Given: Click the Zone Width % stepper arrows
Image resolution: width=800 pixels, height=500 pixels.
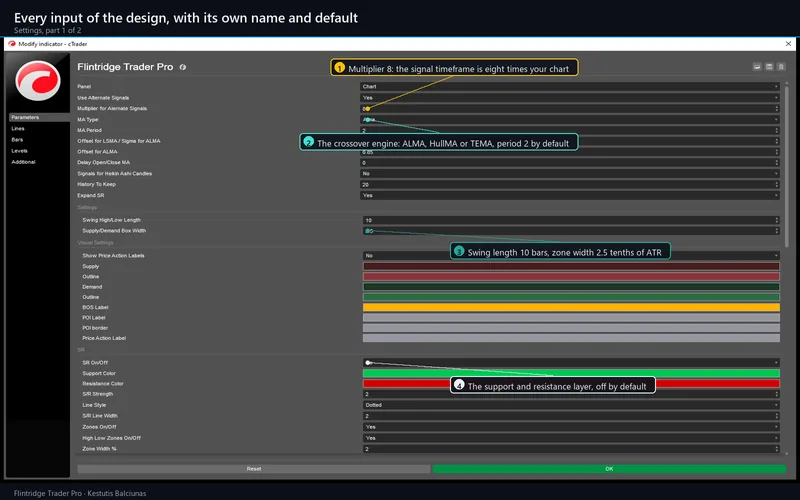Looking at the screenshot, I should (777, 449).
